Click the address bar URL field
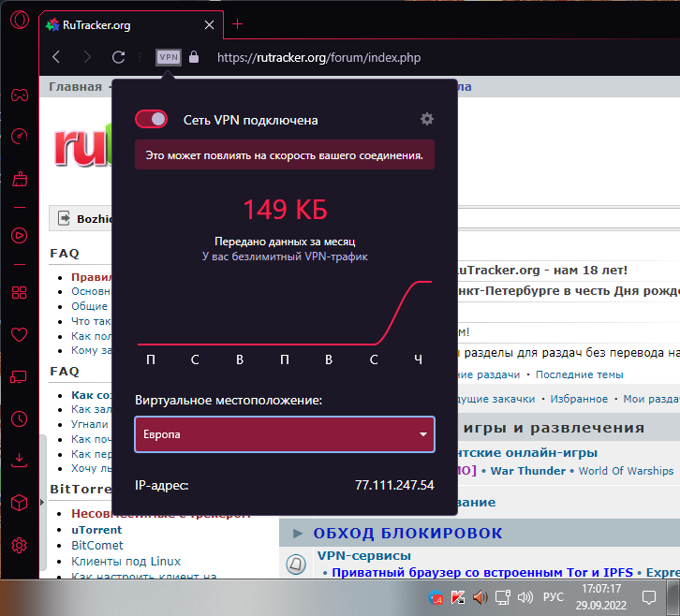The width and height of the screenshot is (680, 616). tap(318, 57)
